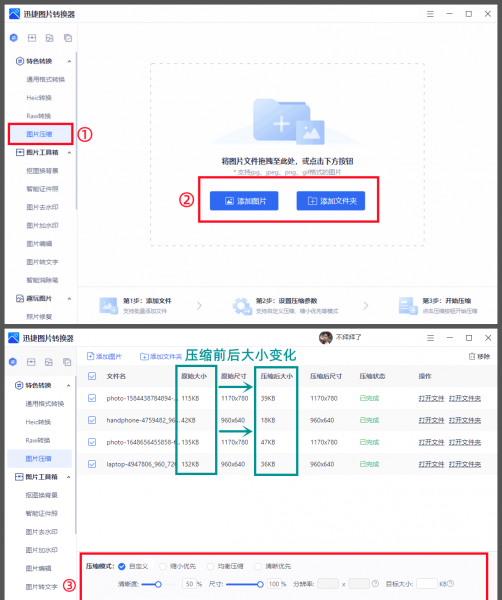Open Raw转换 in the empty-state window's sidebar
Viewport: 502px width, 600px height.
[39, 116]
